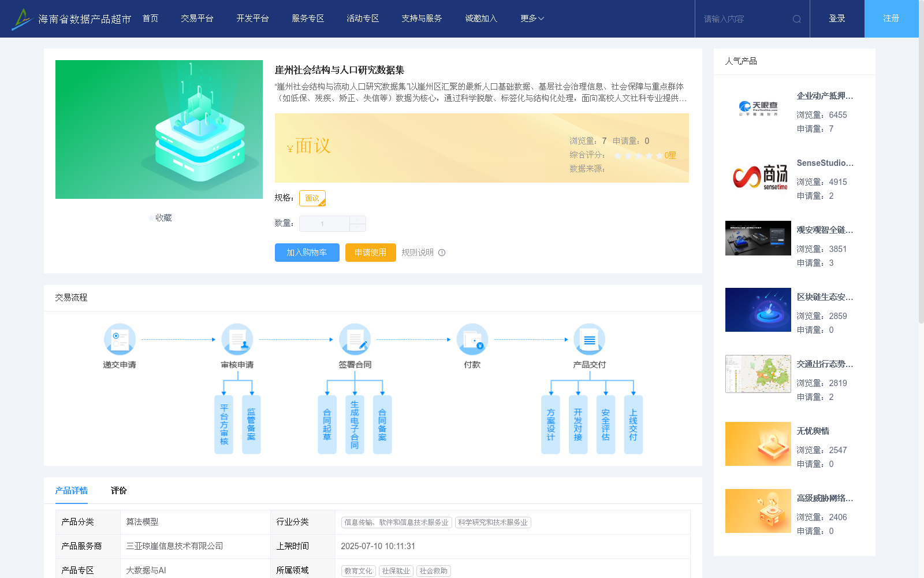The height and width of the screenshot is (578, 924).
Task: Select the 面议 specification chip
Action: point(312,198)
